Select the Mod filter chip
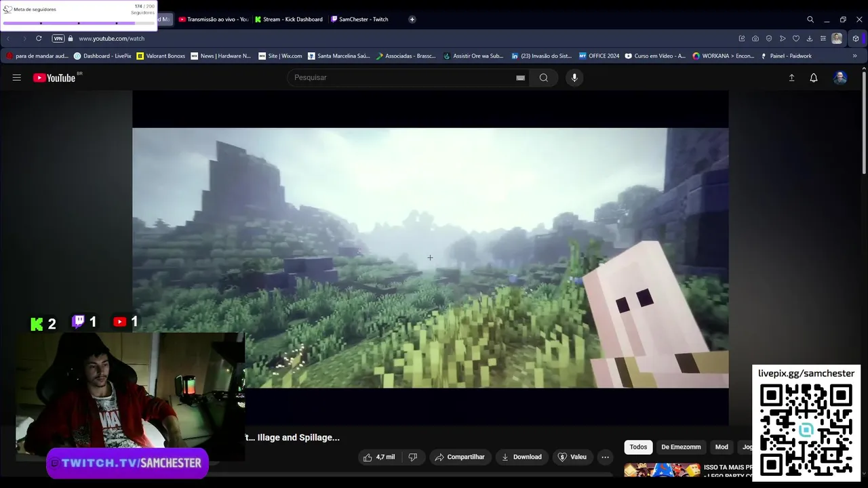 click(x=722, y=447)
